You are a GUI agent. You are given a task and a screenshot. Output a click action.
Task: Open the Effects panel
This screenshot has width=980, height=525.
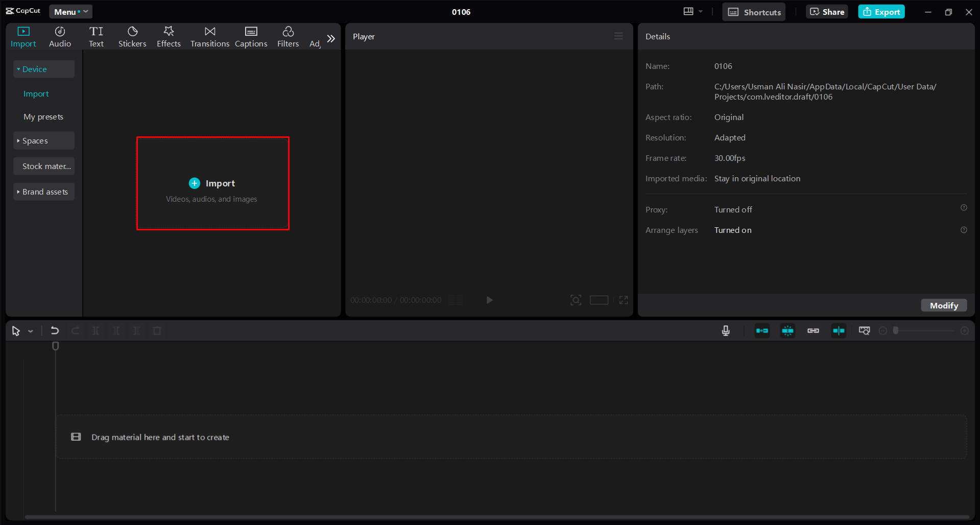pos(169,36)
